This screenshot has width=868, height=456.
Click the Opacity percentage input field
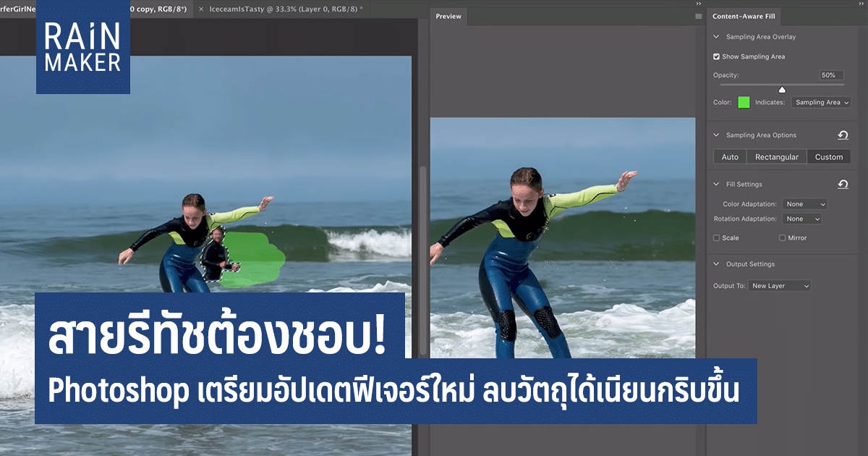point(831,75)
